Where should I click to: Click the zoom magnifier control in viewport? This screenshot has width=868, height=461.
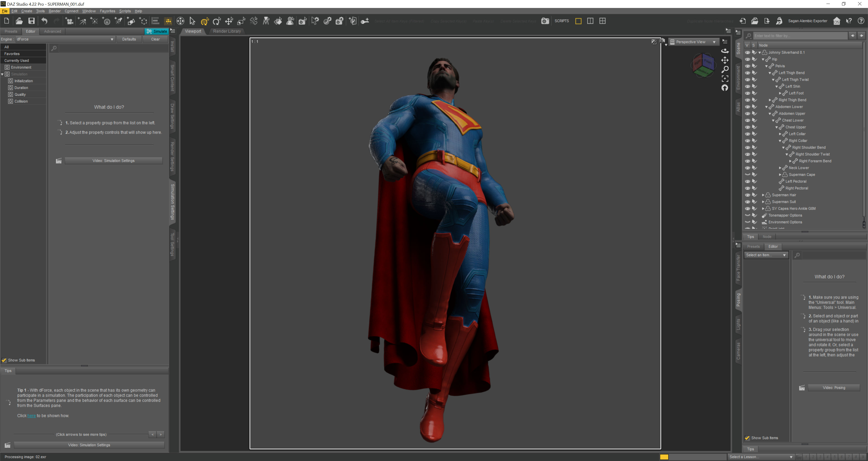tap(725, 69)
